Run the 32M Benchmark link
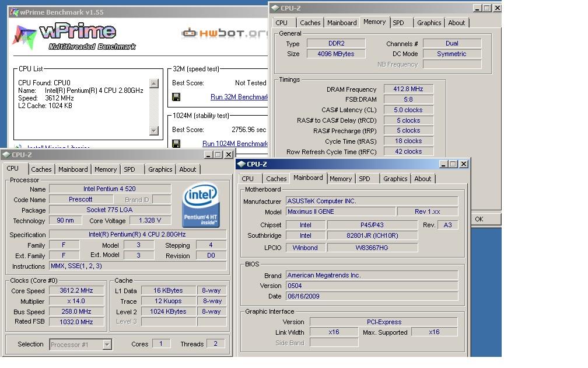This screenshot has width=588, height=368. (239, 97)
